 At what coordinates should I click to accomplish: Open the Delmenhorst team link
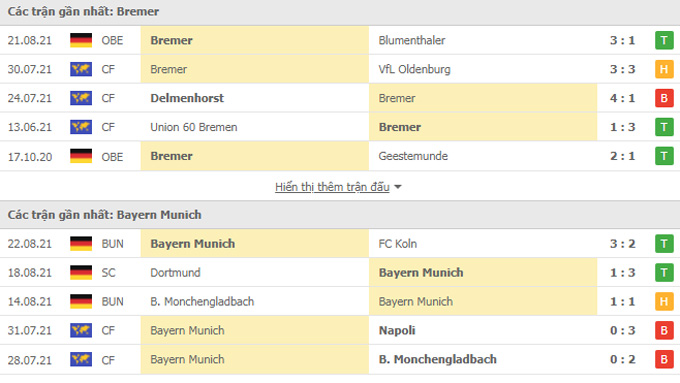(187, 98)
